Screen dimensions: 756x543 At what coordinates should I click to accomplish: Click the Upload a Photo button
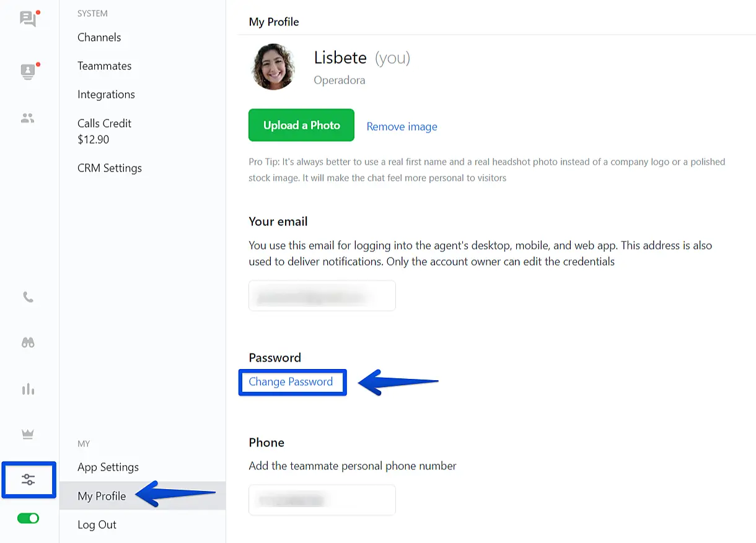tap(301, 125)
